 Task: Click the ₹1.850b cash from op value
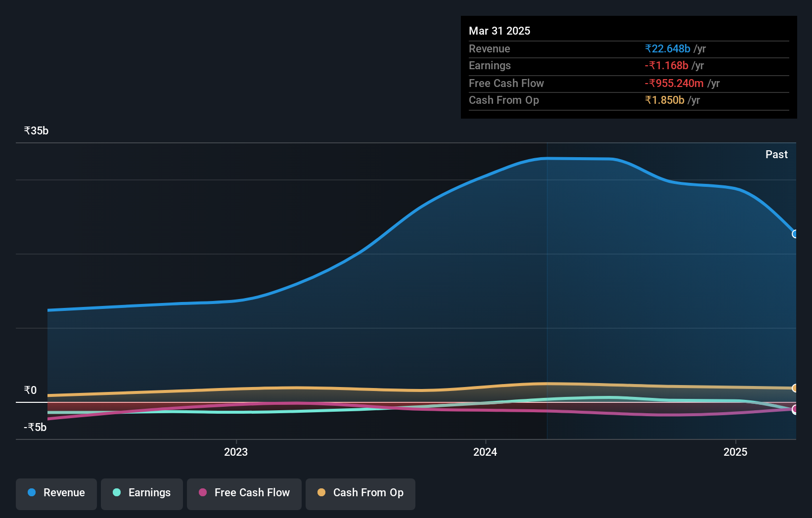pos(665,100)
